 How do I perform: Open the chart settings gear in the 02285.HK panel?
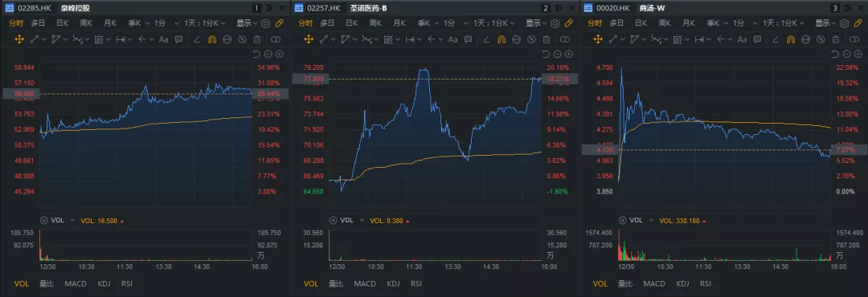click(266, 23)
